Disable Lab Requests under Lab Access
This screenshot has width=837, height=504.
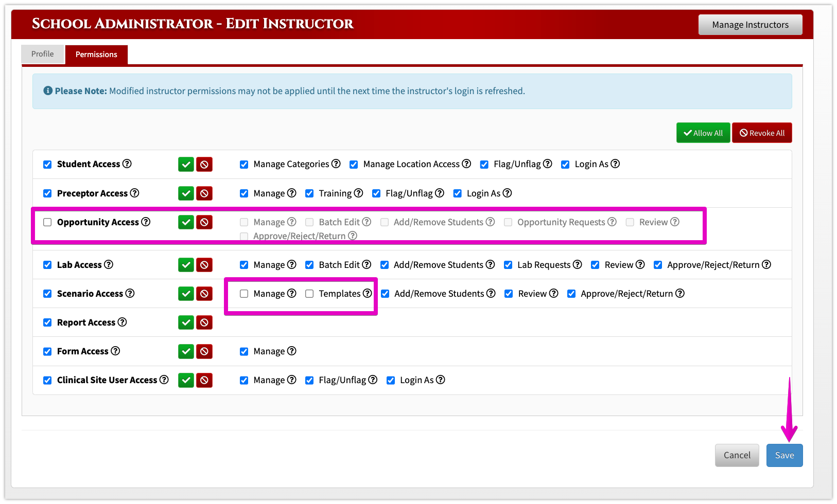point(508,264)
